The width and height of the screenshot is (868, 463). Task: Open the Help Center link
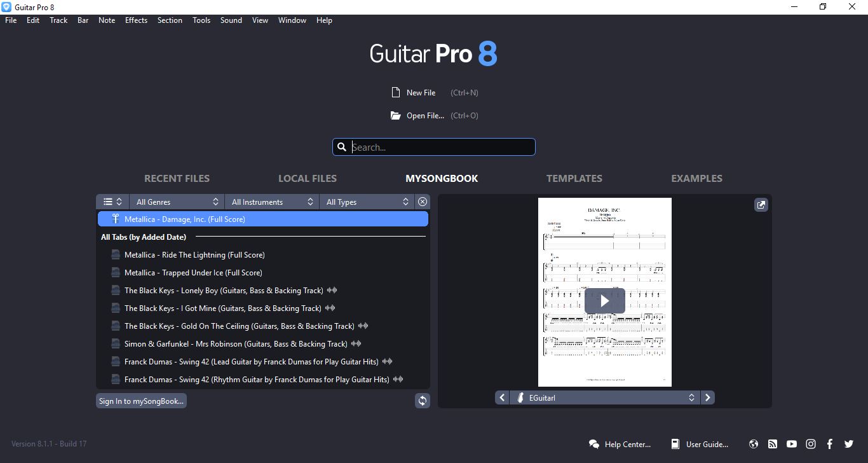click(x=620, y=445)
